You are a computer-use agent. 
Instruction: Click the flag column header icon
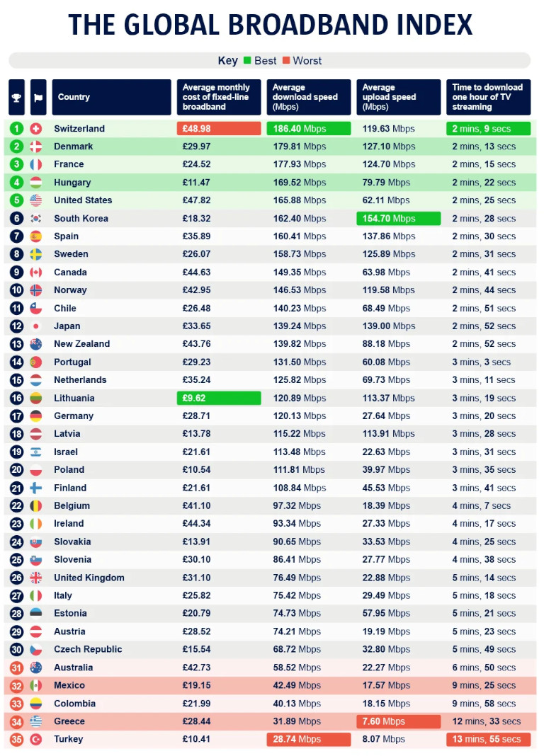tap(38, 98)
